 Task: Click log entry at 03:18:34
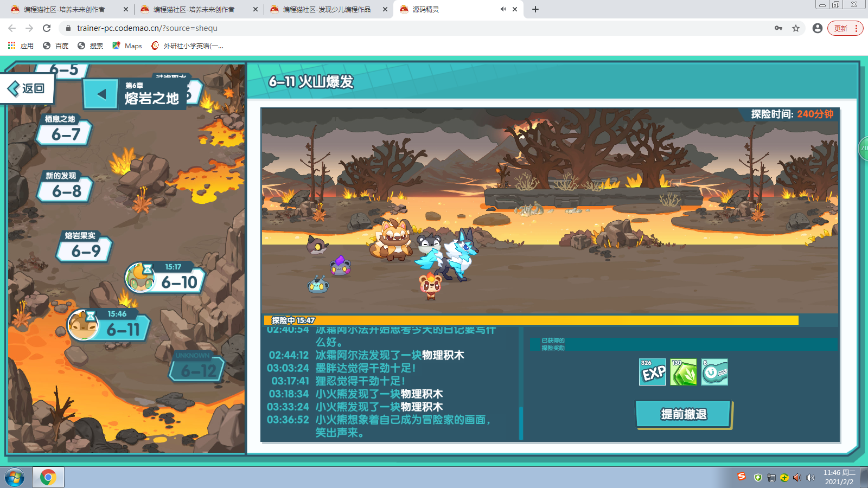(x=355, y=394)
